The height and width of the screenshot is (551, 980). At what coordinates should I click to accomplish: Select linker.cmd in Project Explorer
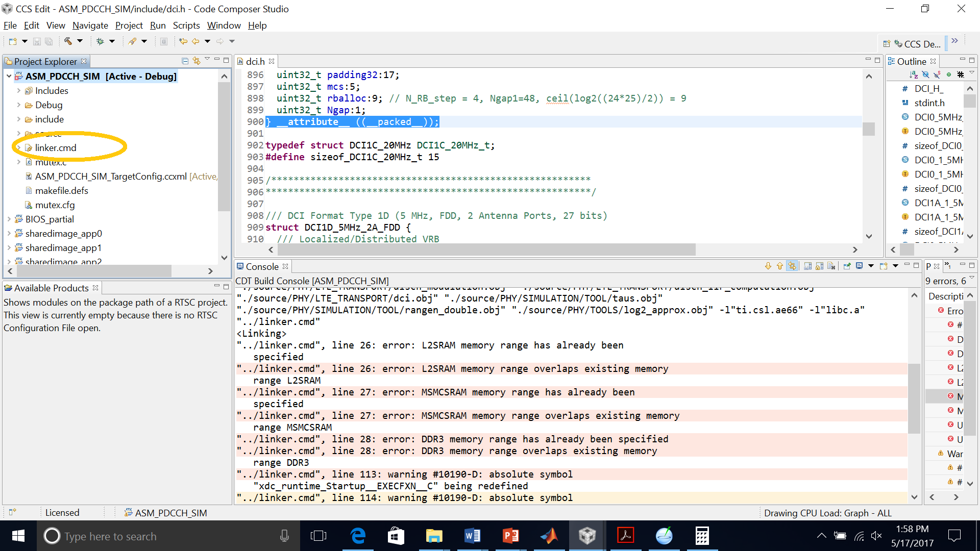(56, 147)
